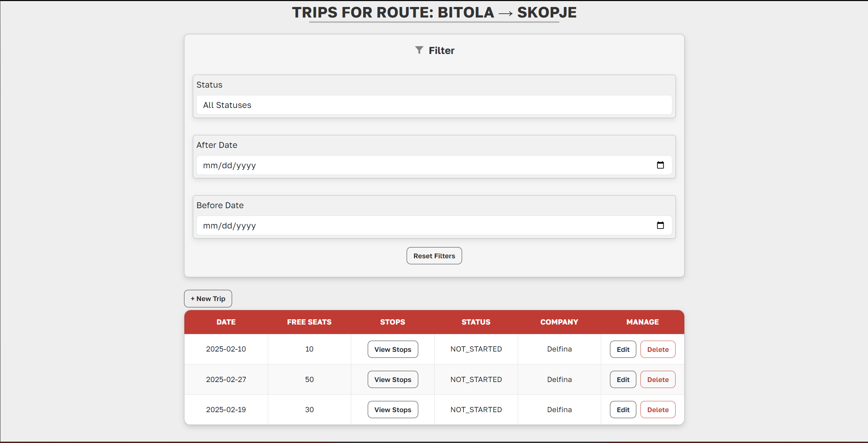The height and width of the screenshot is (443, 868).
Task: Click the DATE column header
Action: tap(226, 322)
